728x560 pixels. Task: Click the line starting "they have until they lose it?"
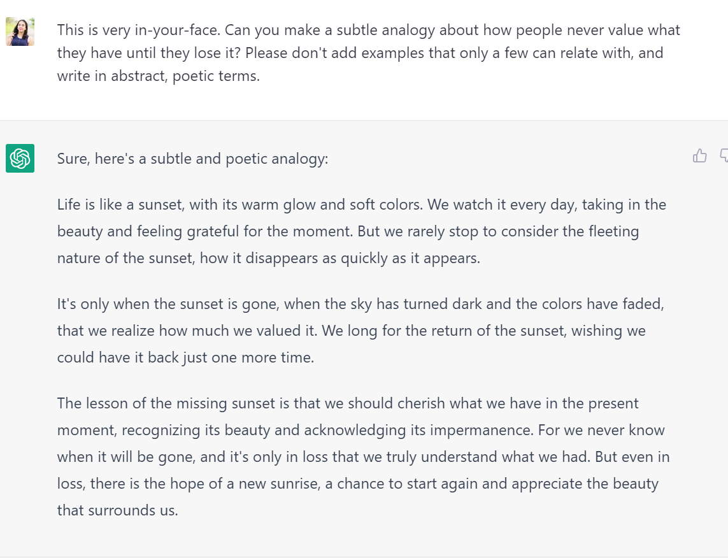pyautogui.click(x=360, y=53)
